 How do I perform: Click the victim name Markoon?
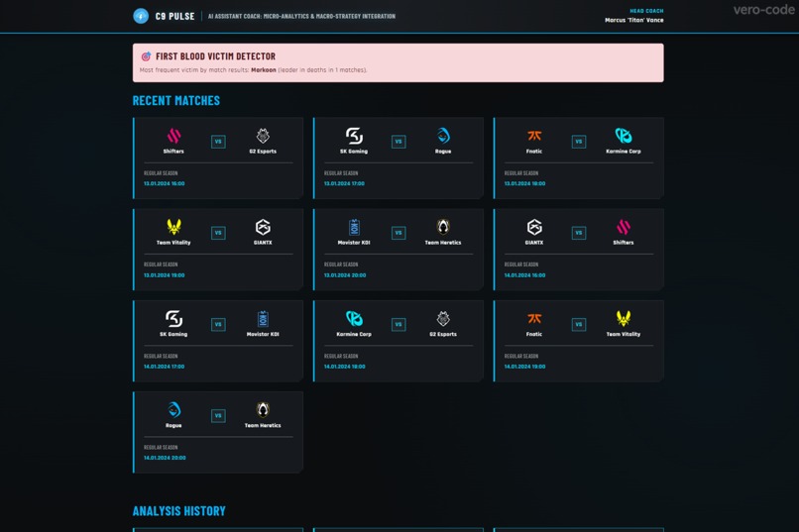pos(264,70)
